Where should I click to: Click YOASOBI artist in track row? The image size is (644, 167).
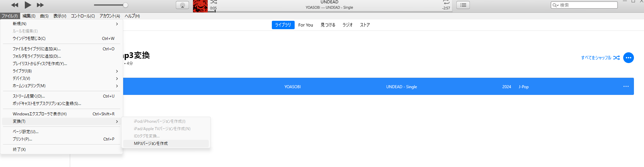[x=293, y=87]
